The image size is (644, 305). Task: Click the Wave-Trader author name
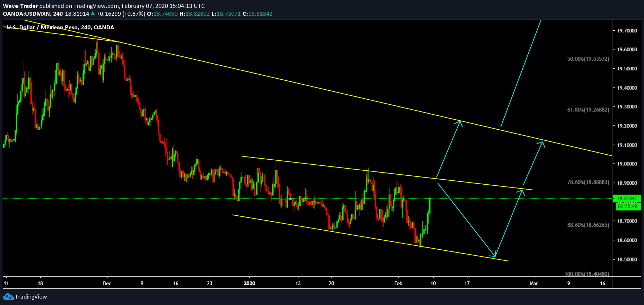click(20, 6)
